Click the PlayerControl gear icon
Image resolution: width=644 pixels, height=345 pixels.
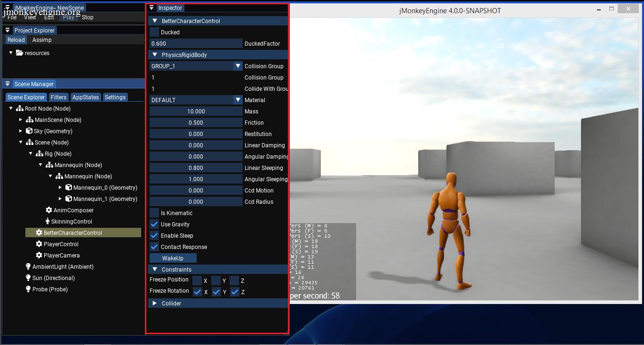pyautogui.click(x=39, y=244)
